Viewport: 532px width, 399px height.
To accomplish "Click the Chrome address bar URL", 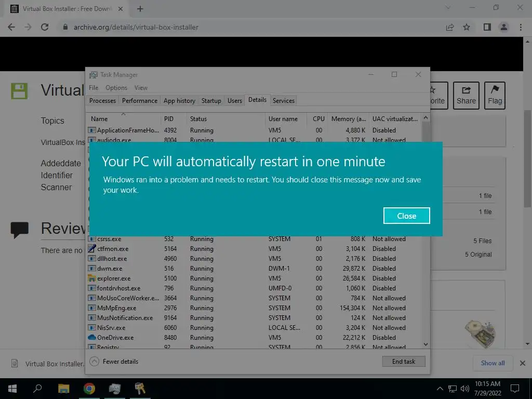I will 136,27.
